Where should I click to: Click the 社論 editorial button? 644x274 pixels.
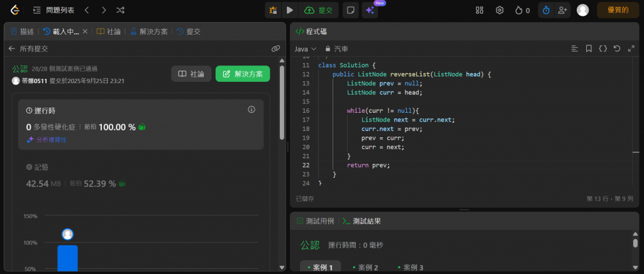click(x=191, y=74)
